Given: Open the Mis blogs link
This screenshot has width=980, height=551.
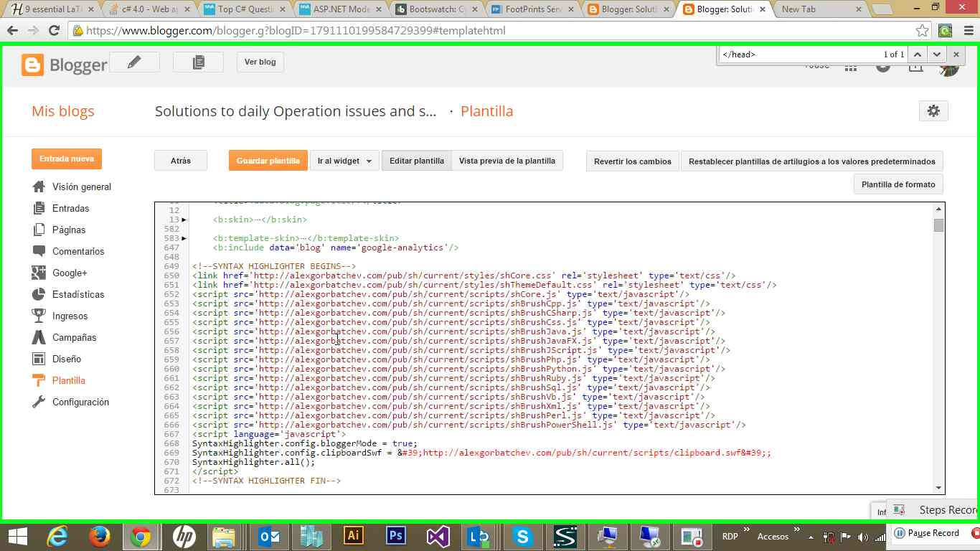Looking at the screenshot, I should [63, 111].
